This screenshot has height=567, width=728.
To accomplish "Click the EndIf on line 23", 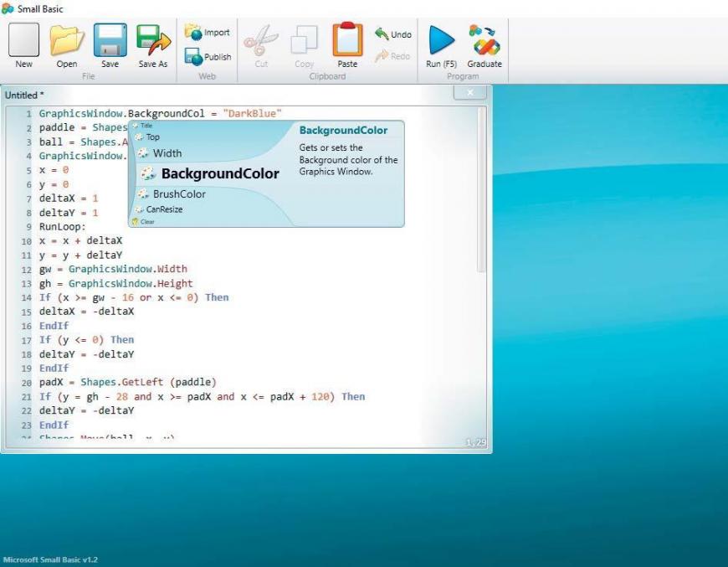I will (54, 425).
